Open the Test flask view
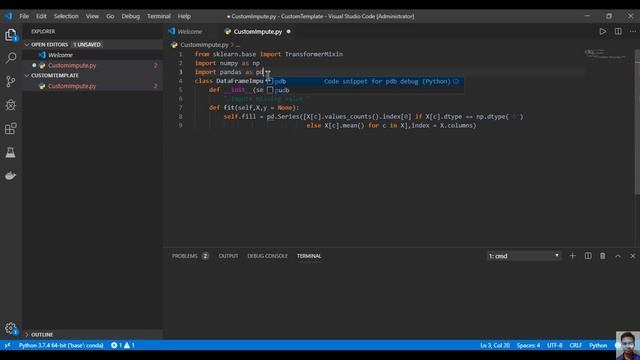 pos(11,152)
